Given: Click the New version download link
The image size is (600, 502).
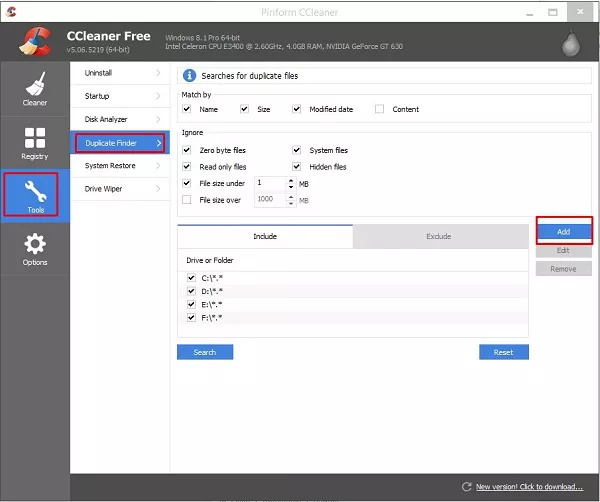Looking at the screenshot, I should pyautogui.click(x=529, y=487).
